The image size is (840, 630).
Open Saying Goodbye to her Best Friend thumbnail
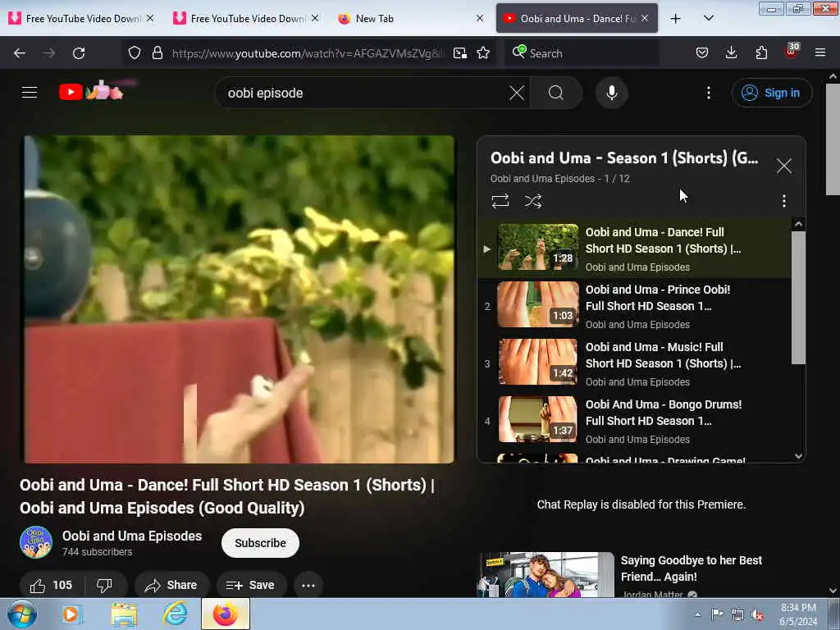tap(546, 575)
